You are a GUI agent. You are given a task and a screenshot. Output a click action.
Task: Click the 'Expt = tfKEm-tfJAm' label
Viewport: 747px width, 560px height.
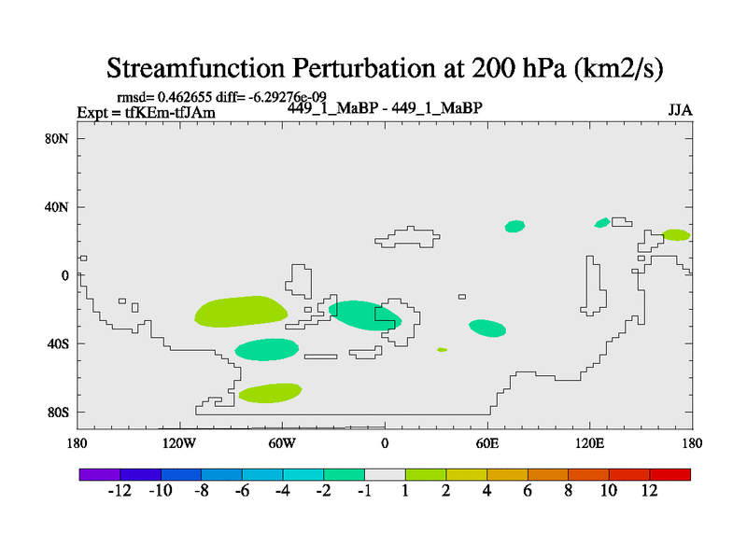coord(147,113)
